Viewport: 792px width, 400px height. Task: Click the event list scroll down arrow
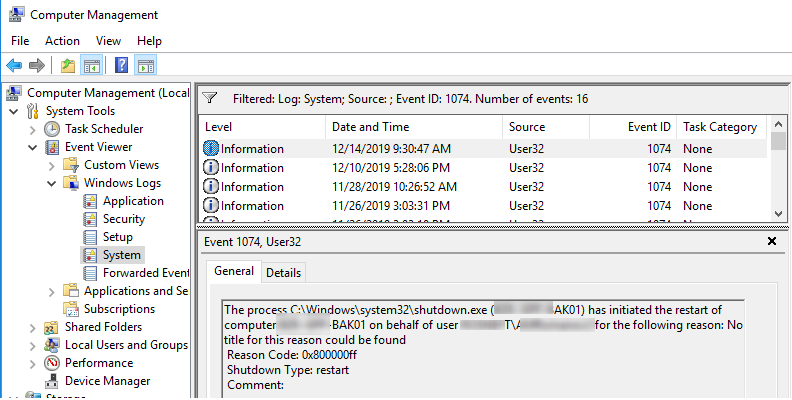[x=778, y=214]
